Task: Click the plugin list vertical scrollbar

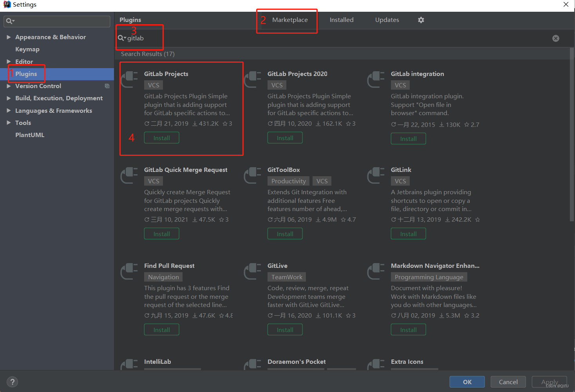Action: [572, 134]
